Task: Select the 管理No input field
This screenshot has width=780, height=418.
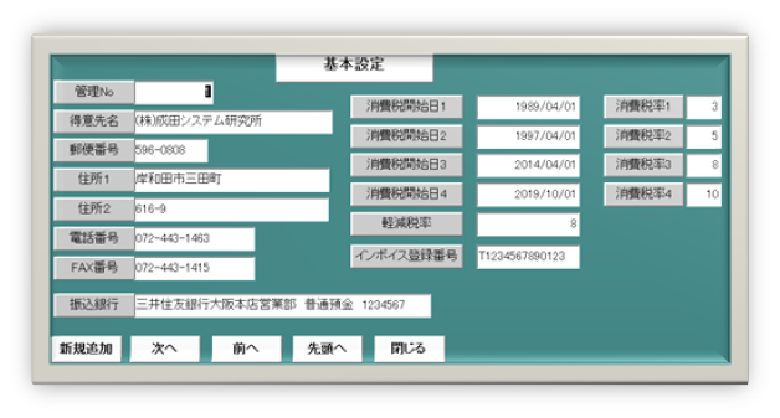Action: tap(173, 92)
